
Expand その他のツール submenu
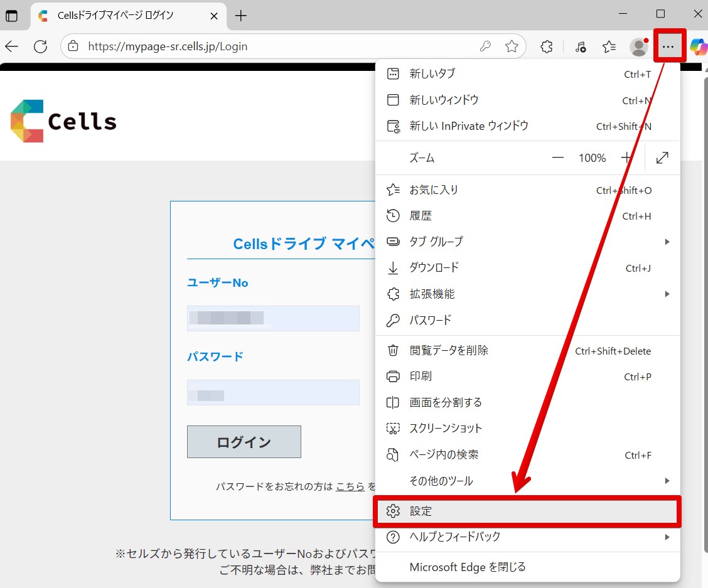[x=527, y=481]
